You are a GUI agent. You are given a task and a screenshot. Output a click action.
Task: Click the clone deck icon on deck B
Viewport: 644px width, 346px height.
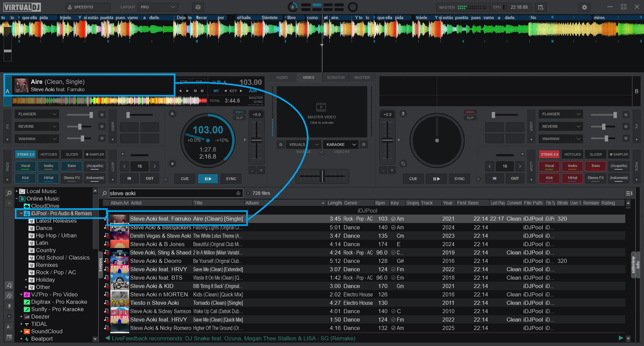[403, 164]
